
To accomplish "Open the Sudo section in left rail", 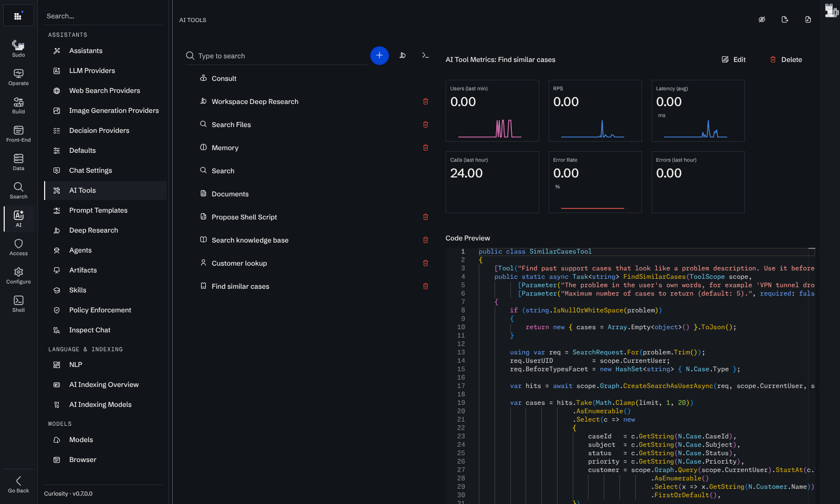I will (18, 49).
